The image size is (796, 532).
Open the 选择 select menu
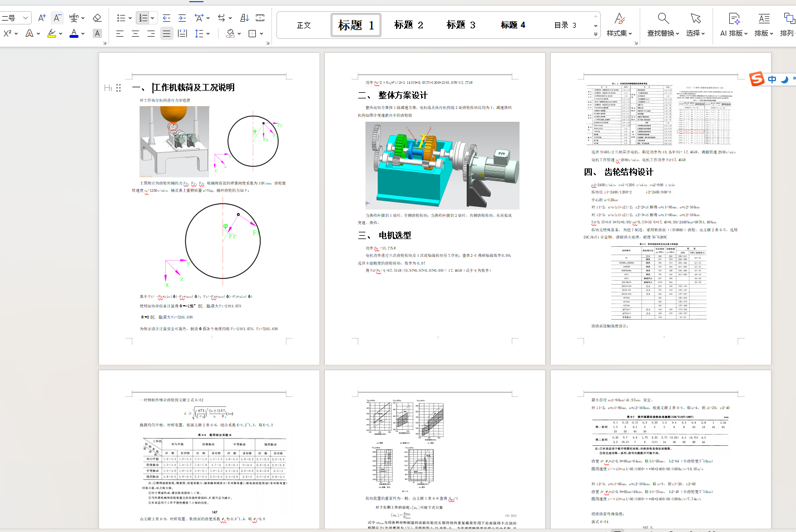[695, 25]
